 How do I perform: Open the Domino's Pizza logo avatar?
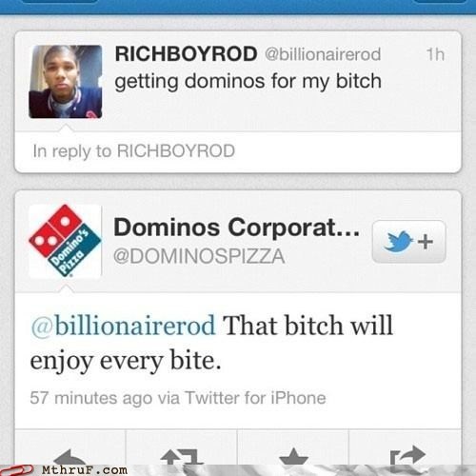[x=65, y=241]
